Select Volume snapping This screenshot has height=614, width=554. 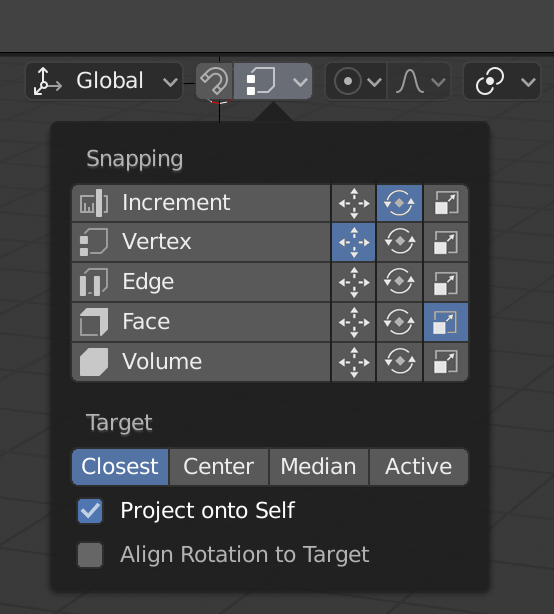tap(201, 362)
